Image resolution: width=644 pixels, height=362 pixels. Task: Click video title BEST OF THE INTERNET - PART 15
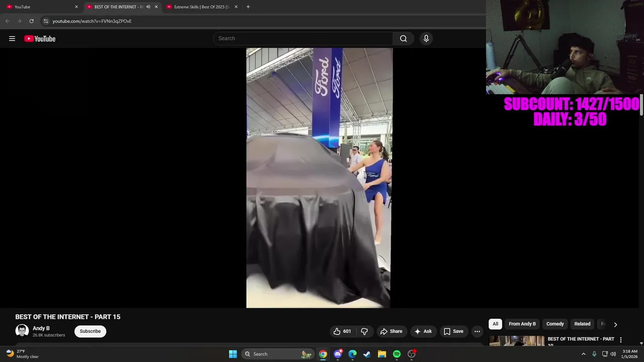pos(68,317)
